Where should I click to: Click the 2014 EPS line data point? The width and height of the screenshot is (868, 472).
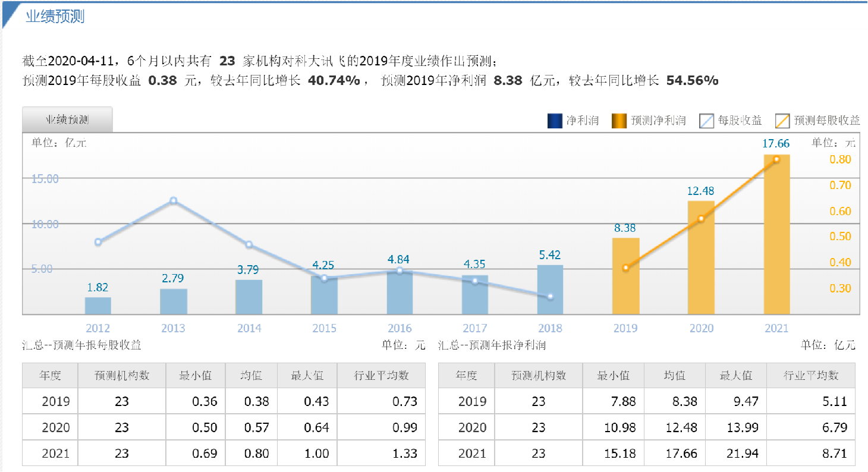click(x=249, y=245)
